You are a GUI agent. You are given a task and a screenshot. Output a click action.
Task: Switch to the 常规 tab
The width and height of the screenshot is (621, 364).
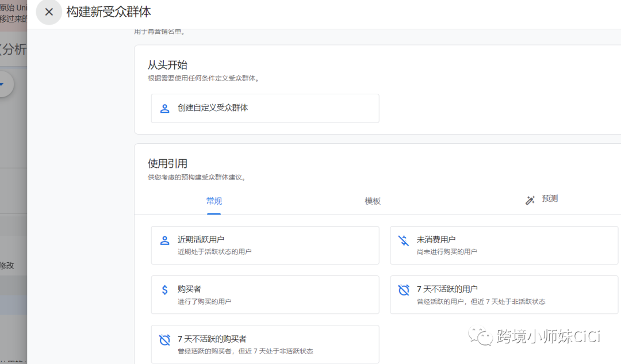pos(213,201)
